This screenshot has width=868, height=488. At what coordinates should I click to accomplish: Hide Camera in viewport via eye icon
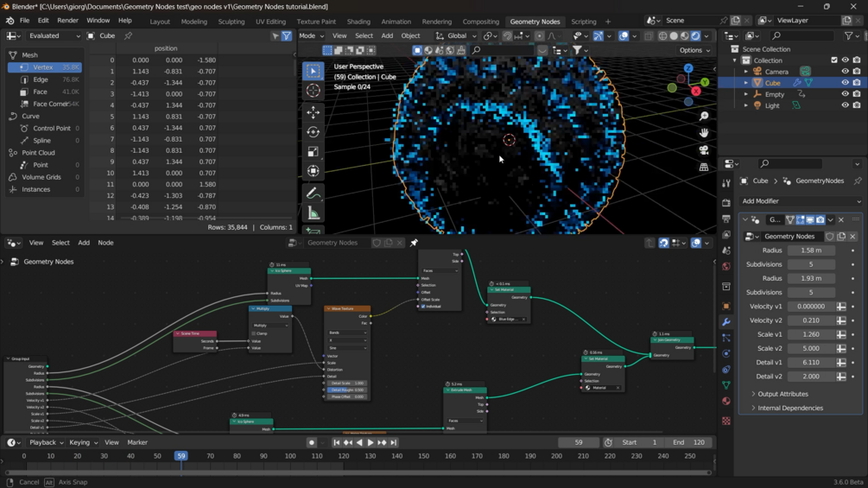[x=845, y=72]
